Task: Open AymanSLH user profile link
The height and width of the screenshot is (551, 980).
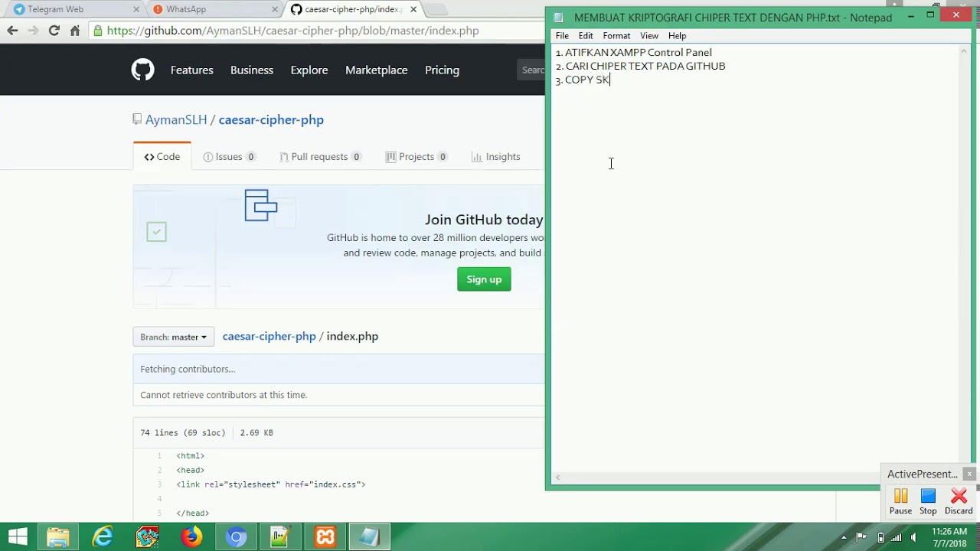Action: click(176, 119)
